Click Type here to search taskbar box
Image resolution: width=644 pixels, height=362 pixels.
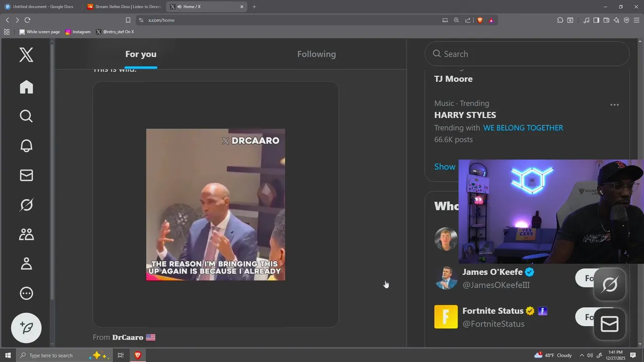coord(63,355)
